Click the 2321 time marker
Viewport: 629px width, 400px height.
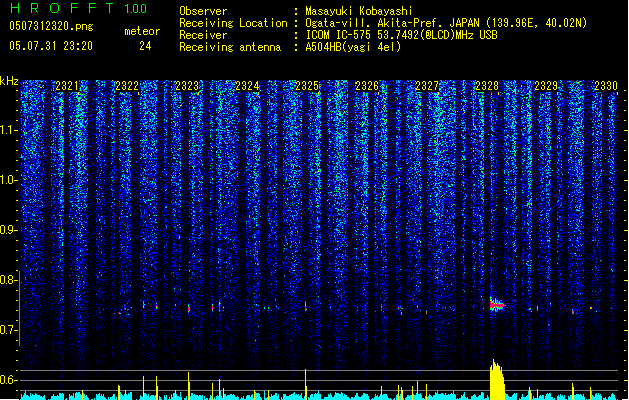67,86
